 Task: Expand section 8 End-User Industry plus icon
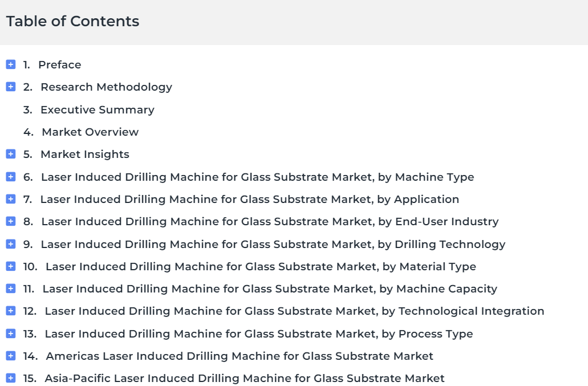(x=11, y=221)
